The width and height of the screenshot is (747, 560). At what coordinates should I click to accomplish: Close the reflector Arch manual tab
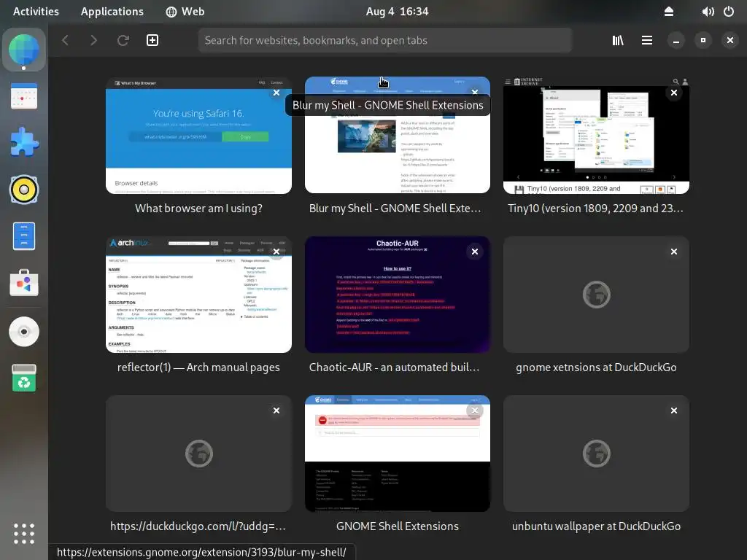coord(276,252)
